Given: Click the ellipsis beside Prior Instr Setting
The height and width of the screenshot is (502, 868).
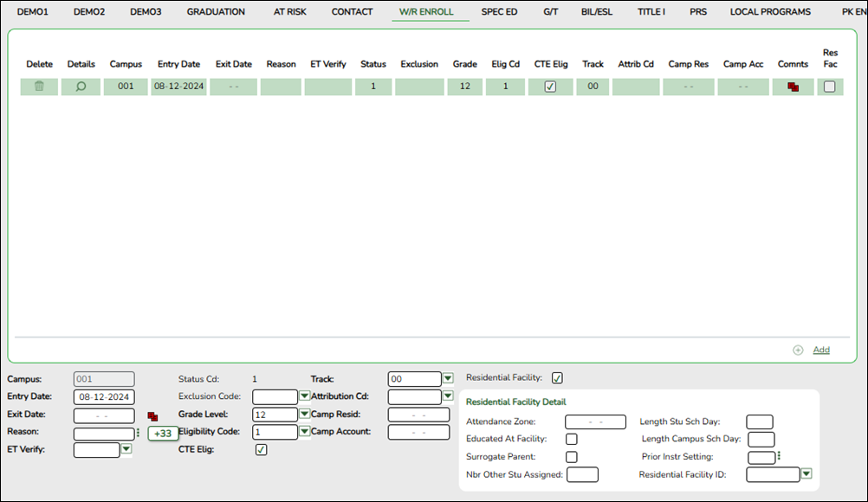Looking at the screenshot, I should (778, 456).
